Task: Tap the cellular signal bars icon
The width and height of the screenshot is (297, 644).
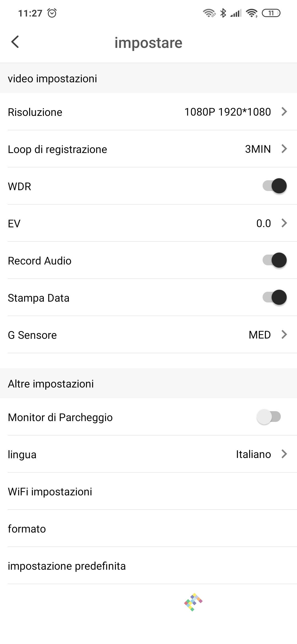Action: tap(236, 13)
